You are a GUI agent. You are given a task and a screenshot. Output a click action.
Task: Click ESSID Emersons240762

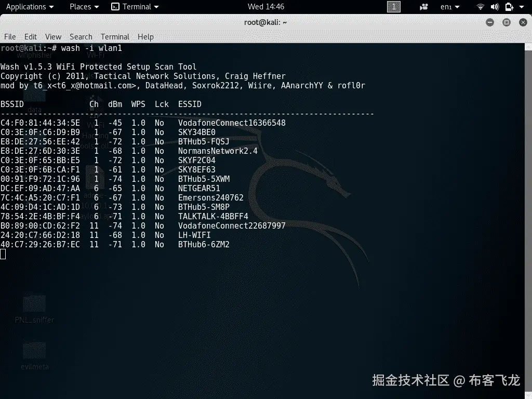pos(211,198)
